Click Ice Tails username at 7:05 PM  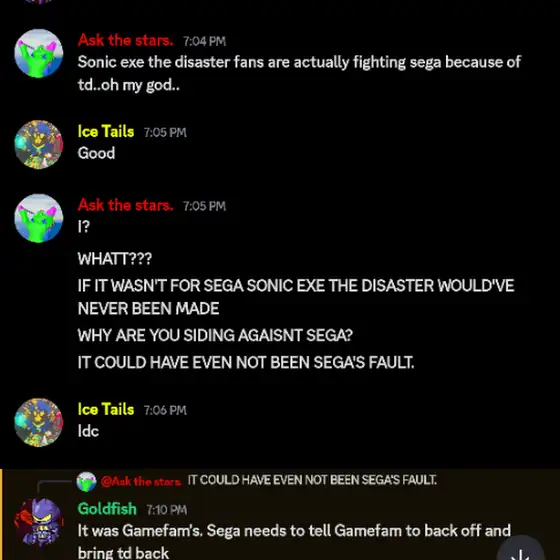tap(106, 131)
